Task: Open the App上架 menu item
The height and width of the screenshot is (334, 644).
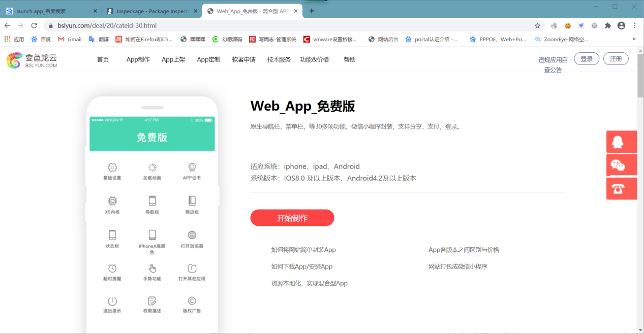Action: coord(173,59)
